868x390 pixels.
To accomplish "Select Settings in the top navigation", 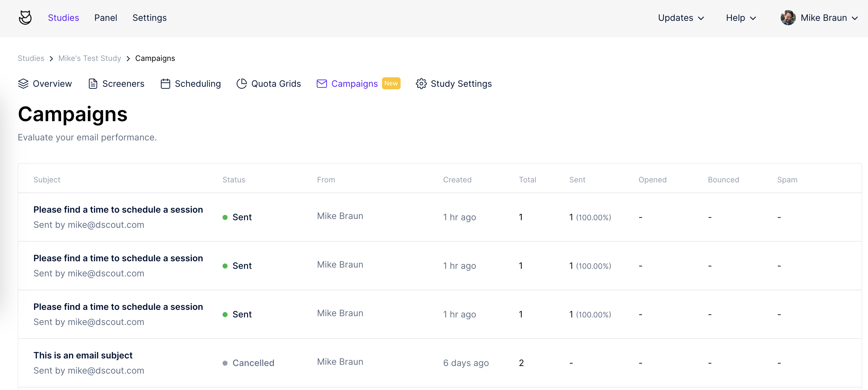I will pyautogui.click(x=150, y=18).
